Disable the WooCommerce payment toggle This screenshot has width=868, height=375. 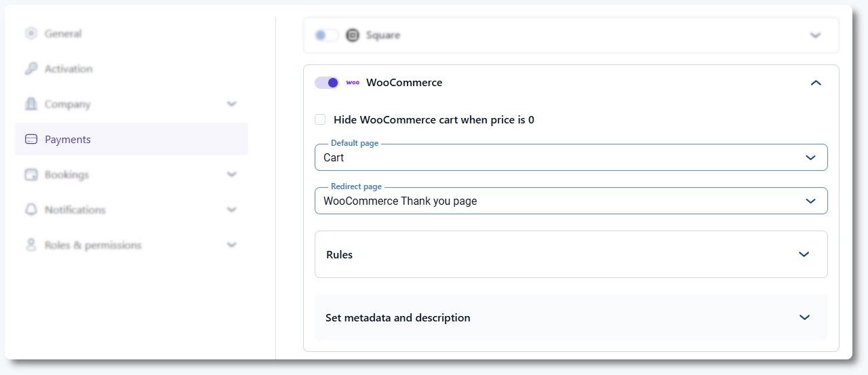coord(327,83)
